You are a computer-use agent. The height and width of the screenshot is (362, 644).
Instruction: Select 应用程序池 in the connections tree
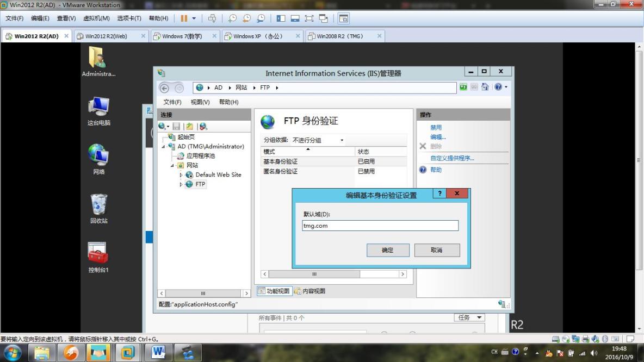click(200, 156)
